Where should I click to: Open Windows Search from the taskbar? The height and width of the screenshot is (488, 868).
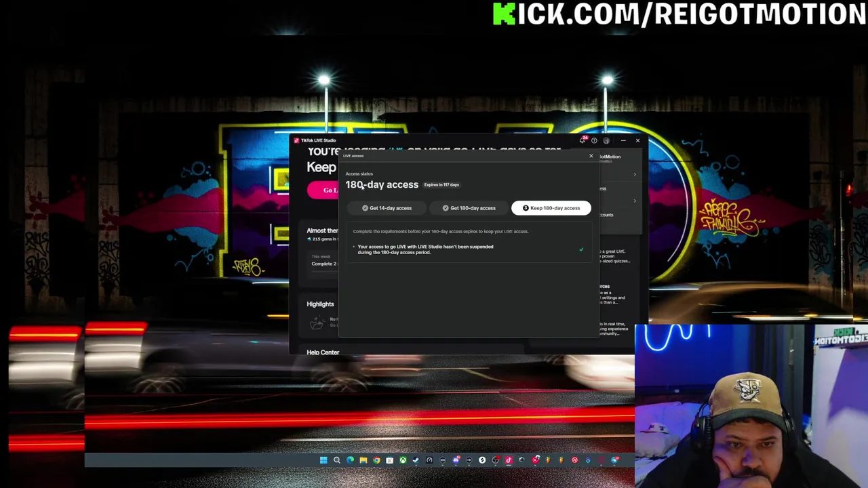(x=337, y=460)
